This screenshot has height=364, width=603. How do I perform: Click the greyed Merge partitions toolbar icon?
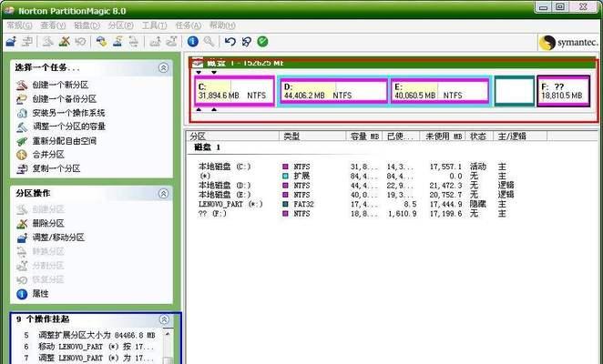coord(171,42)
